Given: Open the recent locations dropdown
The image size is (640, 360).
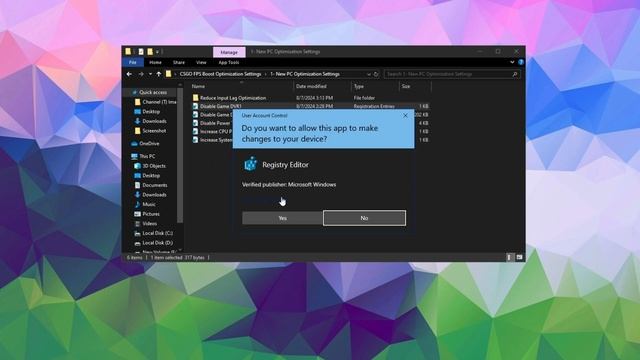Looking at the screenshot, I should pos(150,74).
